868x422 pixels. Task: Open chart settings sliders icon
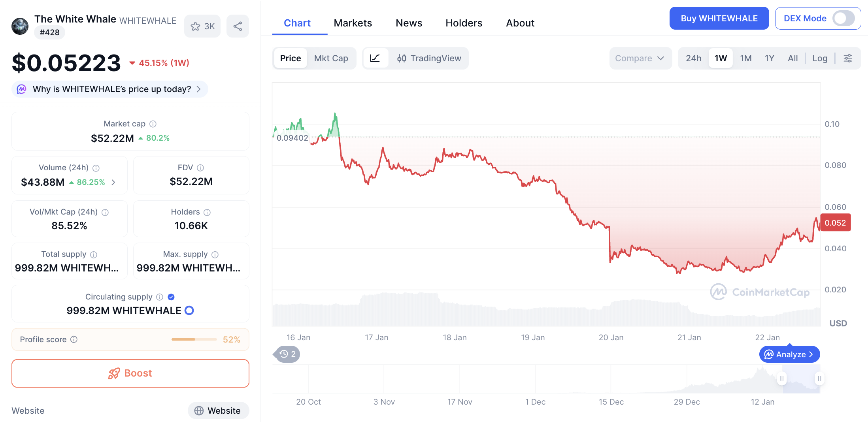coord(848,58)
